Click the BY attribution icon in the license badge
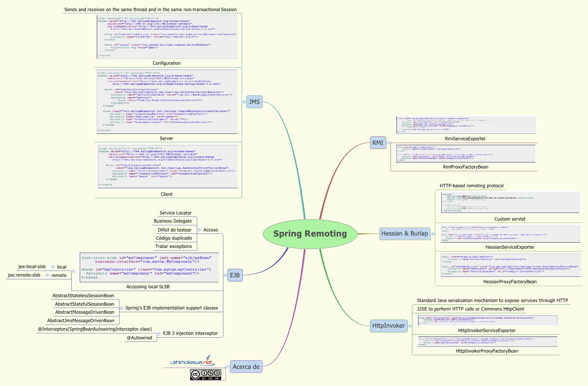 pyautogui.click(x=204, y=373)
